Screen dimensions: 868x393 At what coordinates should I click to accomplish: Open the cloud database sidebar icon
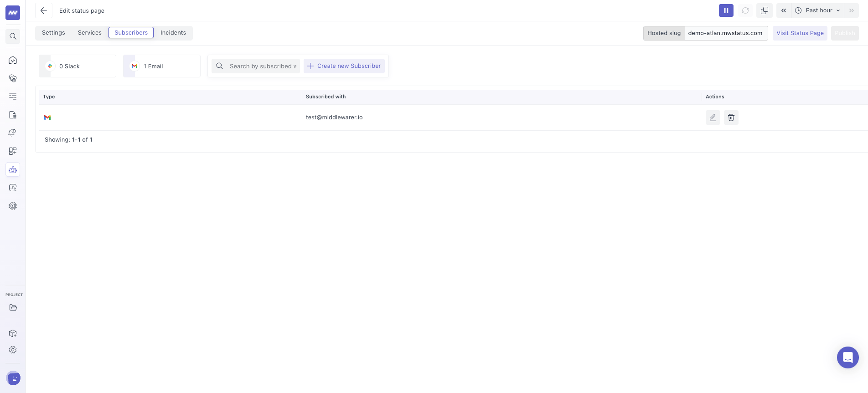click(x=13, y=78)
